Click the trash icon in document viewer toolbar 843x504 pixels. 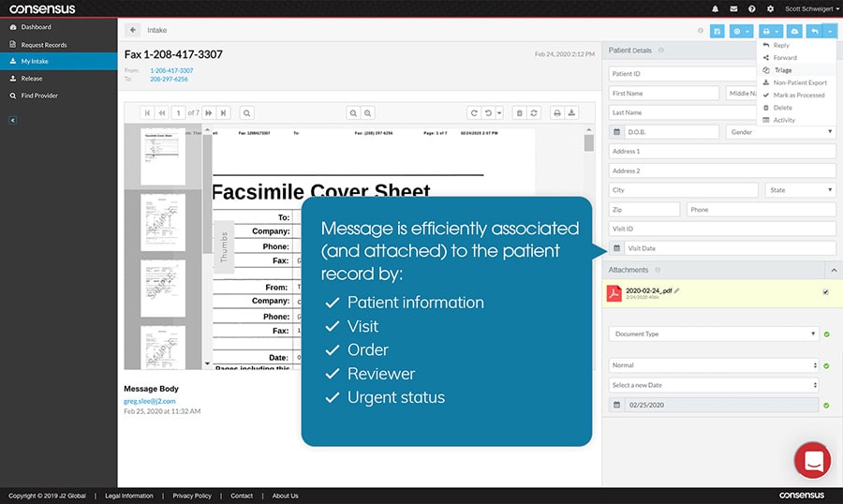coord(520,112)
